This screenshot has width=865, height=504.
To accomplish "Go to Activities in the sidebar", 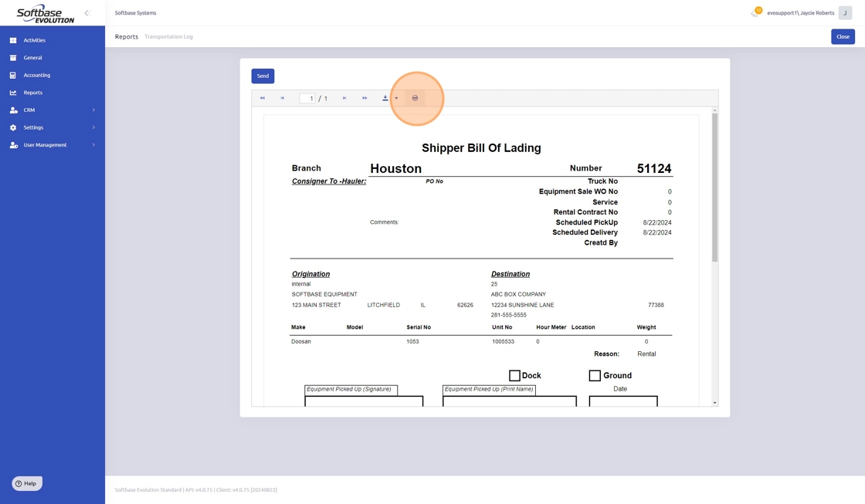I will pos(34,40).
